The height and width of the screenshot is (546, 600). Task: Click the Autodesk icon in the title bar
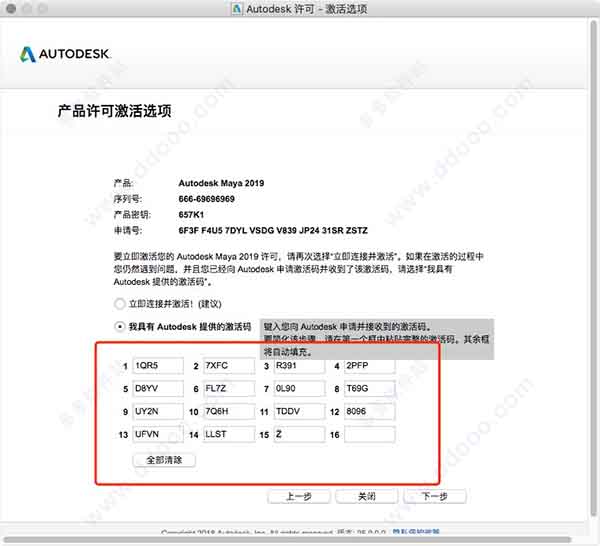tap(236, 9)
